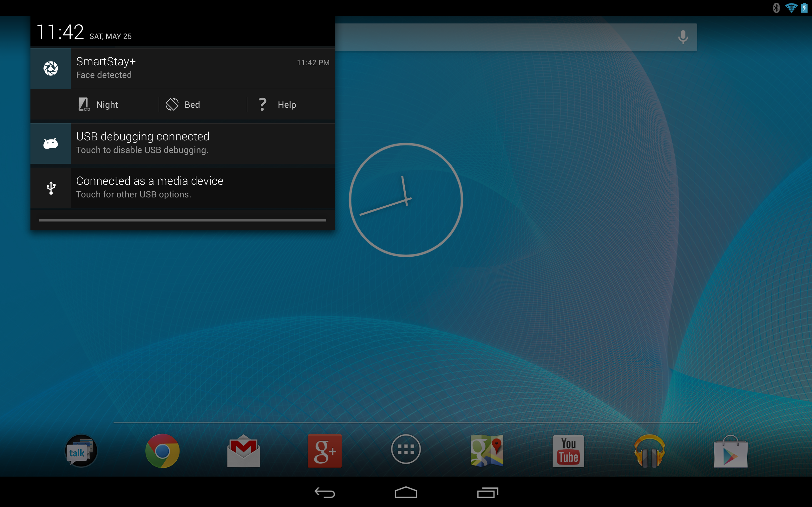812x507 pixels.
Task: Open the Recent apps button
Action: tap(488, 492)
